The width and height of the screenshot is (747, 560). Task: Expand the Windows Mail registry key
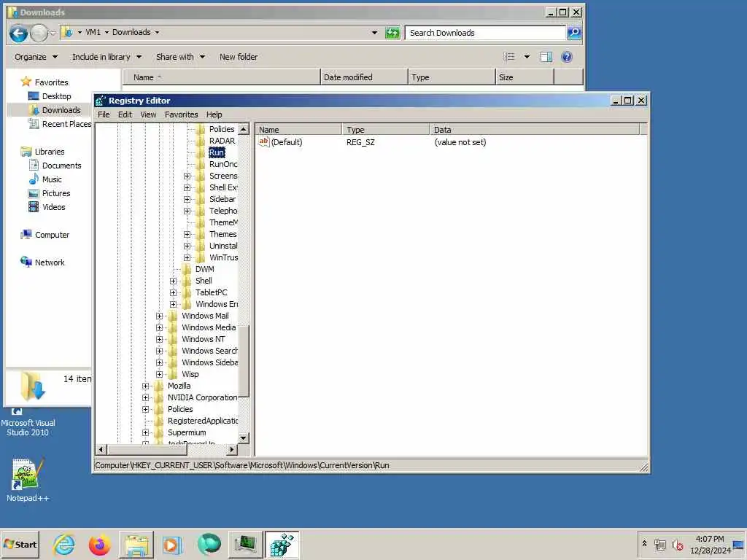pyautogui.click(x=159, y=316)
